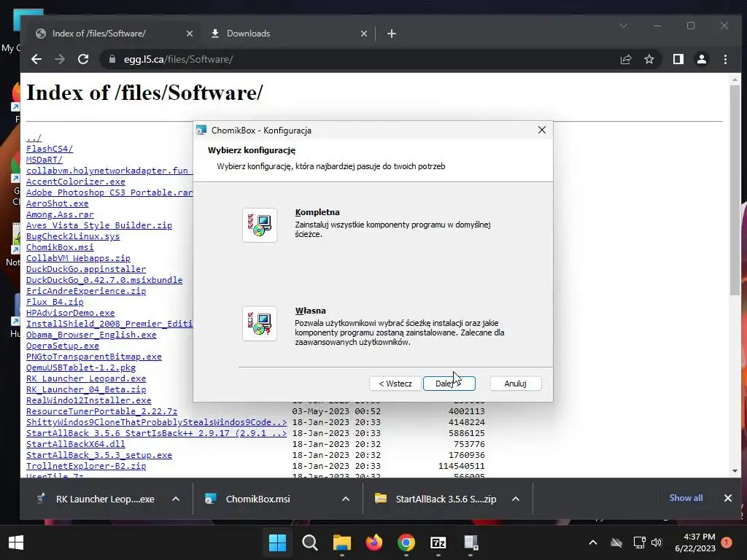Open ChomikBox.msi link in file index
Image resolution: width=747 pixels, height=560 pixels.
coord(60,247)
